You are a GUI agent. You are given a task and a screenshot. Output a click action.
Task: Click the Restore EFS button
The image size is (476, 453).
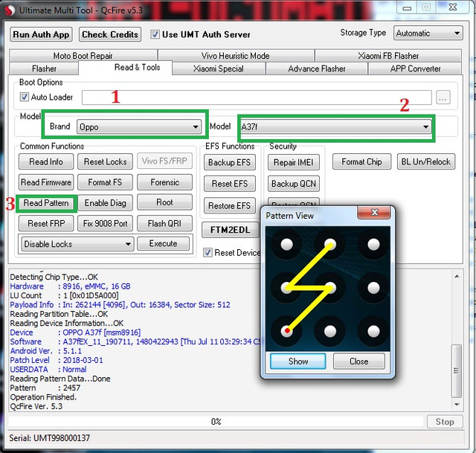click(230, 205)
